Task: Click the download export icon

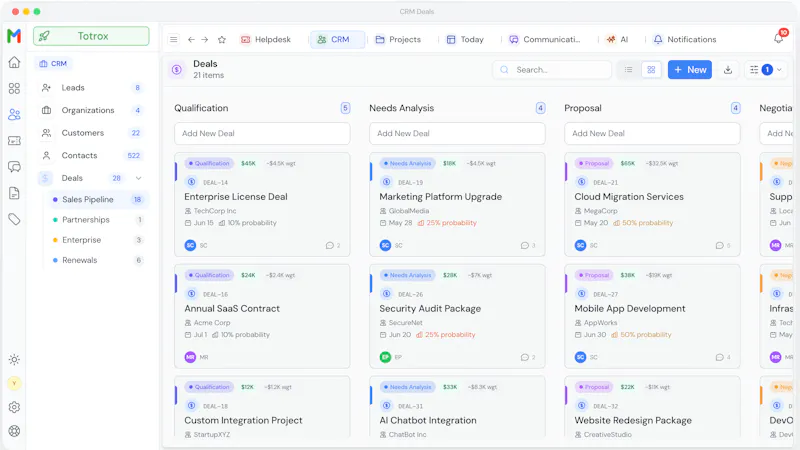Action: (x=728, y=70)
